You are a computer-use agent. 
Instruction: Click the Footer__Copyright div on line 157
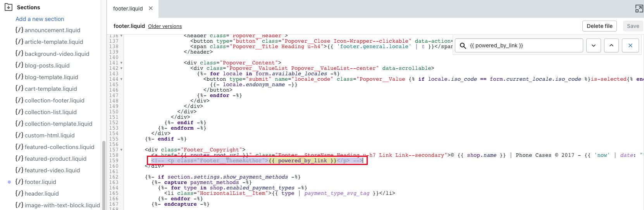coord(195,150)
